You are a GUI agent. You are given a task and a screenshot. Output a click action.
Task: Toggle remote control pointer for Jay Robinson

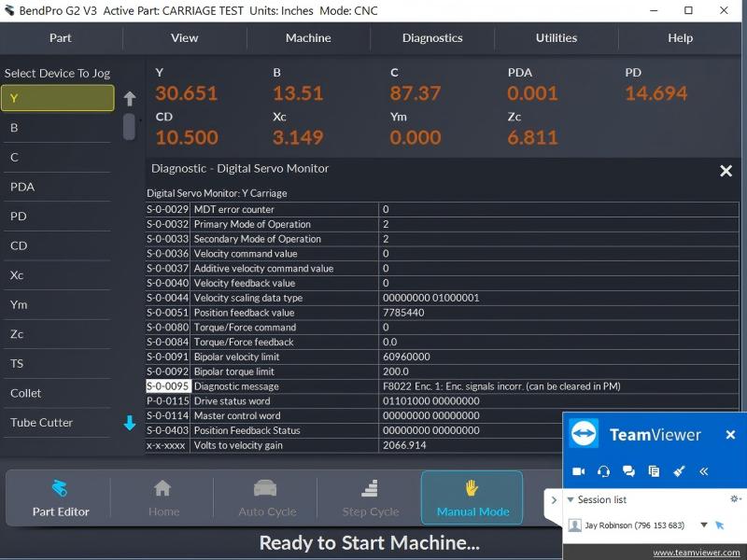(x=720, y=525)
